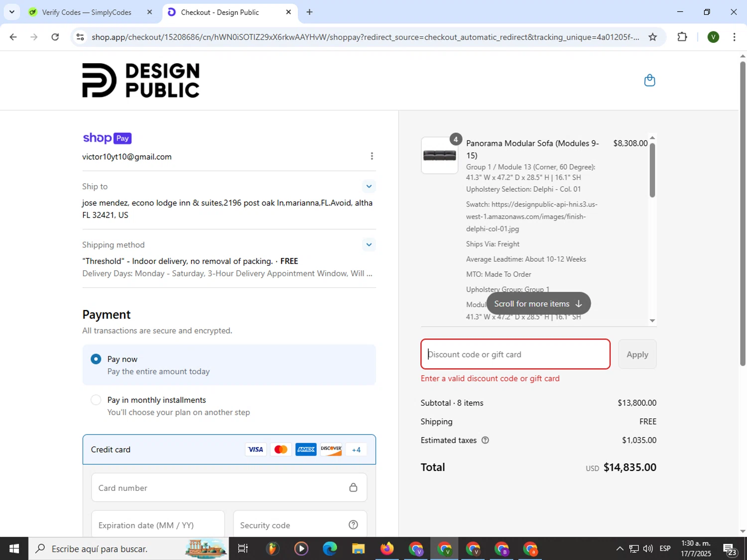Click the Security code field
The height and width of the screenshot is (560, 747).
tap(300, 525)
